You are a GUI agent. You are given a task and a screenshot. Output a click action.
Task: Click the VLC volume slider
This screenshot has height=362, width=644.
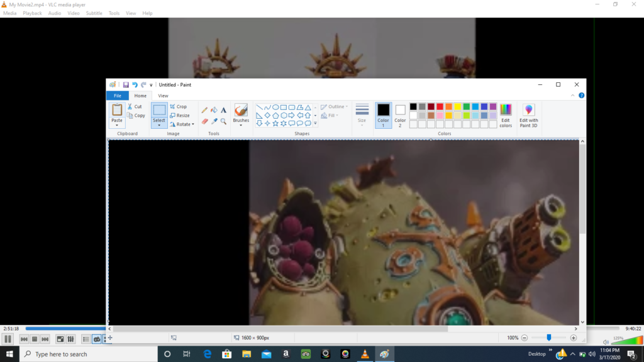[x=627, y=341]
